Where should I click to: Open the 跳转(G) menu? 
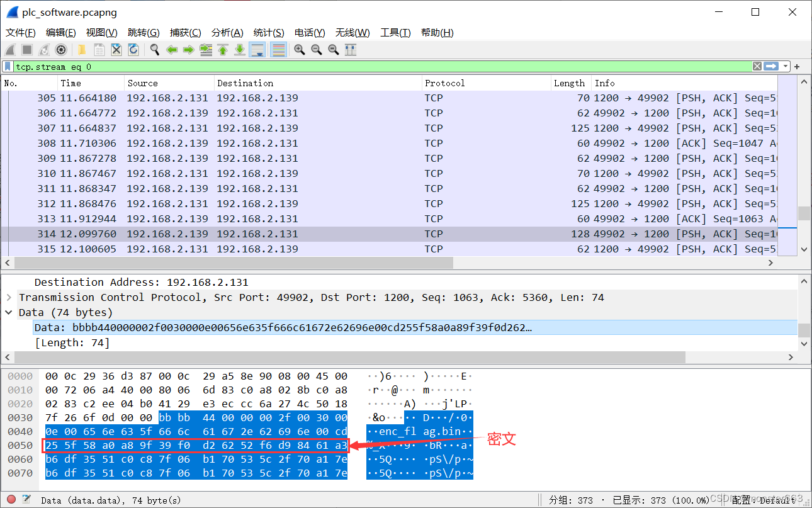click(x=144, y=33)
